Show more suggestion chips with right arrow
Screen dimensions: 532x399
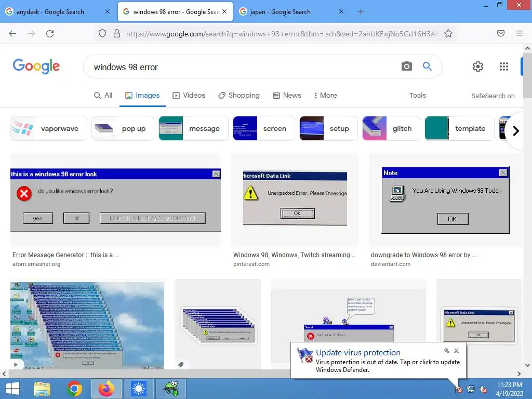pyautogui.click(x=516, y=130)
